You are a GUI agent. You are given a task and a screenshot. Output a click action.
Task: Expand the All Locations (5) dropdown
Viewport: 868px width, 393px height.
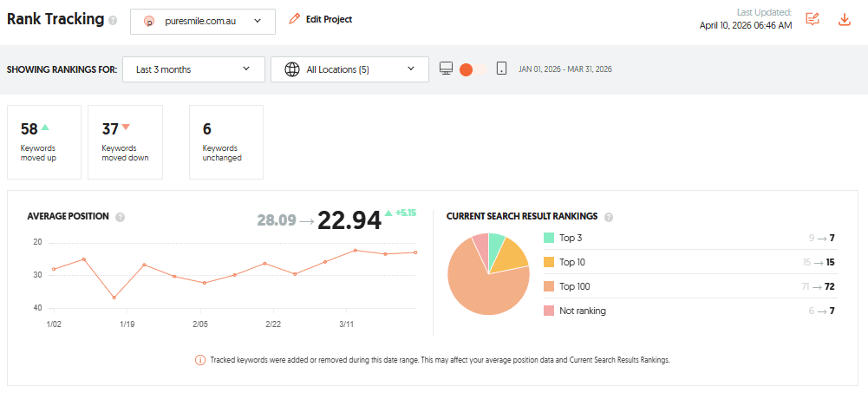349,69
